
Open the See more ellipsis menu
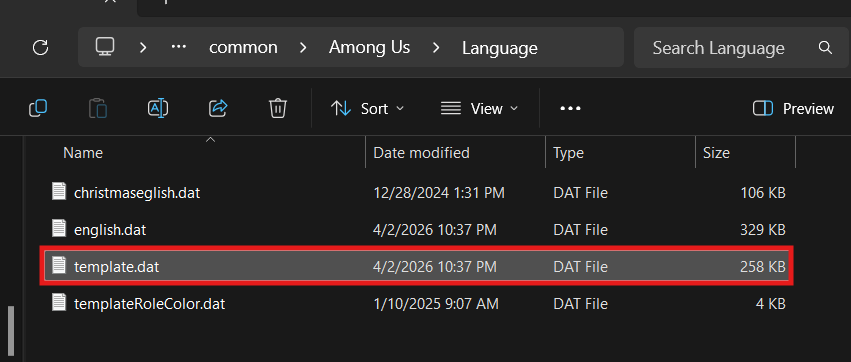(x=570, y=109)
